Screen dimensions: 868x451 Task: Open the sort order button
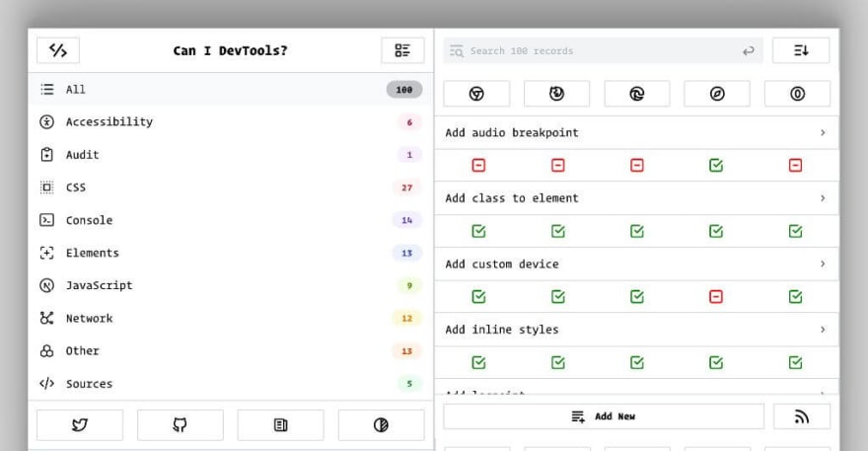801,50
